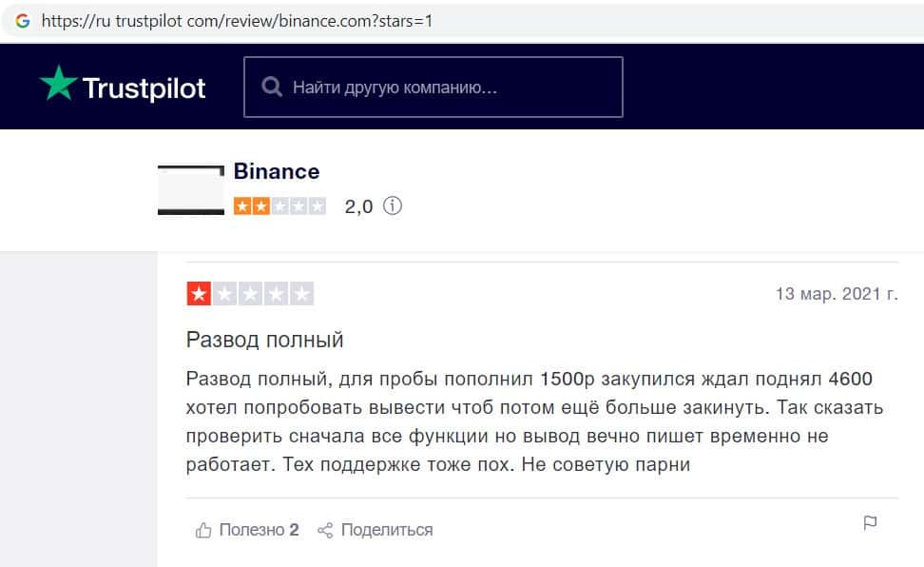The height and width of the screenshot is (567, 924).
Task: Focus the 'Найти другую компанию' search field
Action: tap(447, 88)
